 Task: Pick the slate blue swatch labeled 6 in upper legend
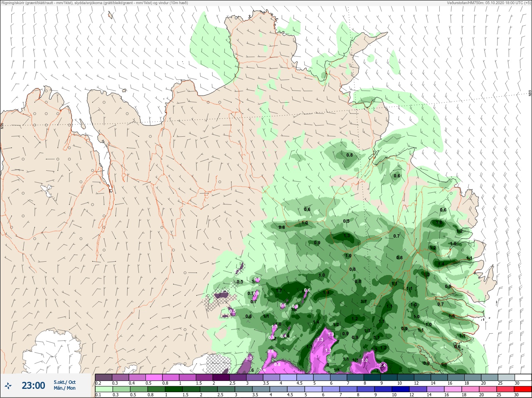pos(339,377)
